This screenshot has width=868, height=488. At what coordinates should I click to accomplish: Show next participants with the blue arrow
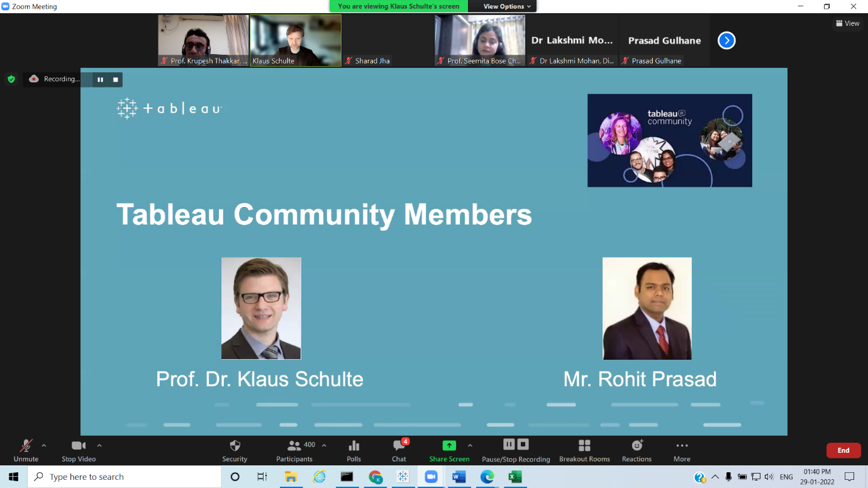tap(726, 41)
